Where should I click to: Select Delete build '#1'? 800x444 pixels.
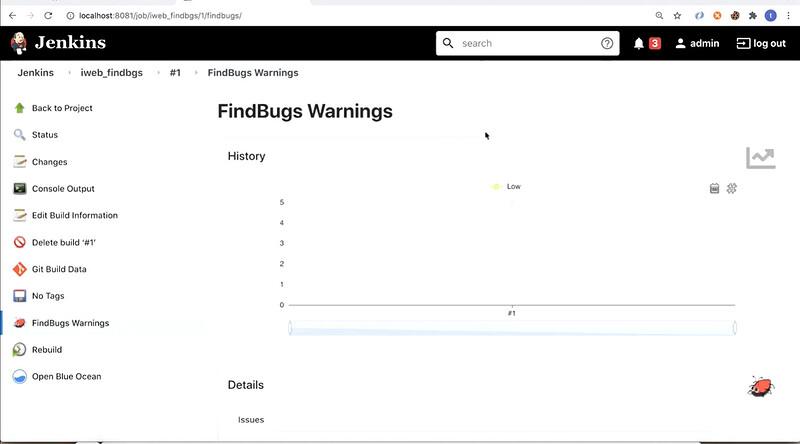[64, 242]
